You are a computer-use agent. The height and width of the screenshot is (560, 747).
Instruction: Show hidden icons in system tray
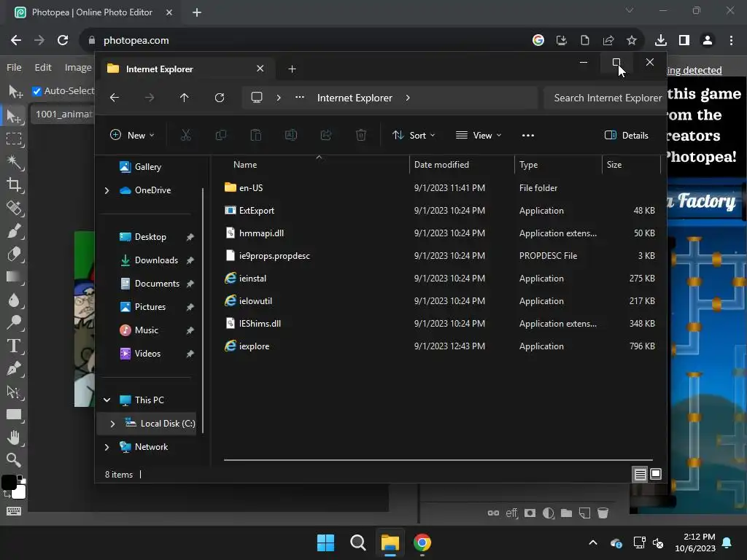(593, 542)
